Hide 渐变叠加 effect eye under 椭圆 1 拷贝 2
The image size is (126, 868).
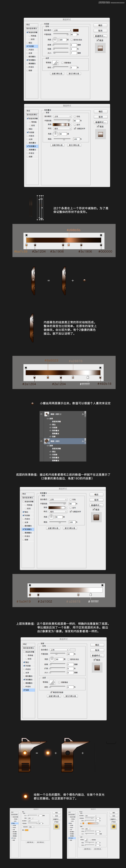click(x=50, y=431)
